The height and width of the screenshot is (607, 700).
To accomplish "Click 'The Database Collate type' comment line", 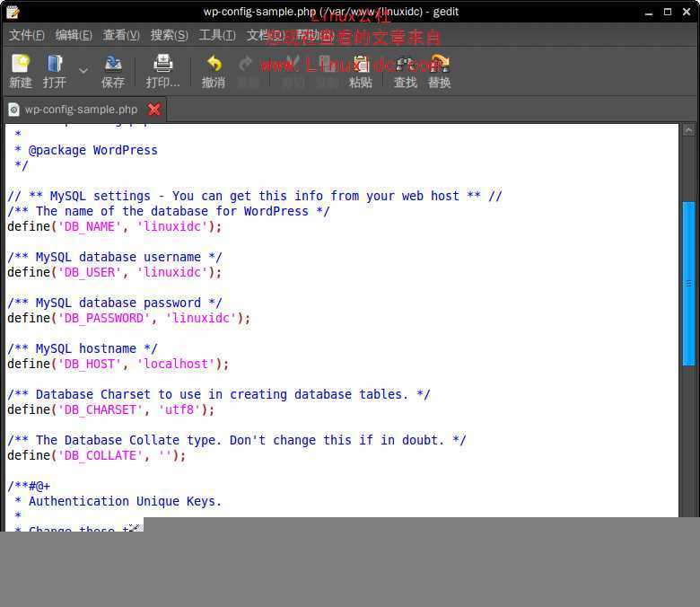I will pos(237,440).
